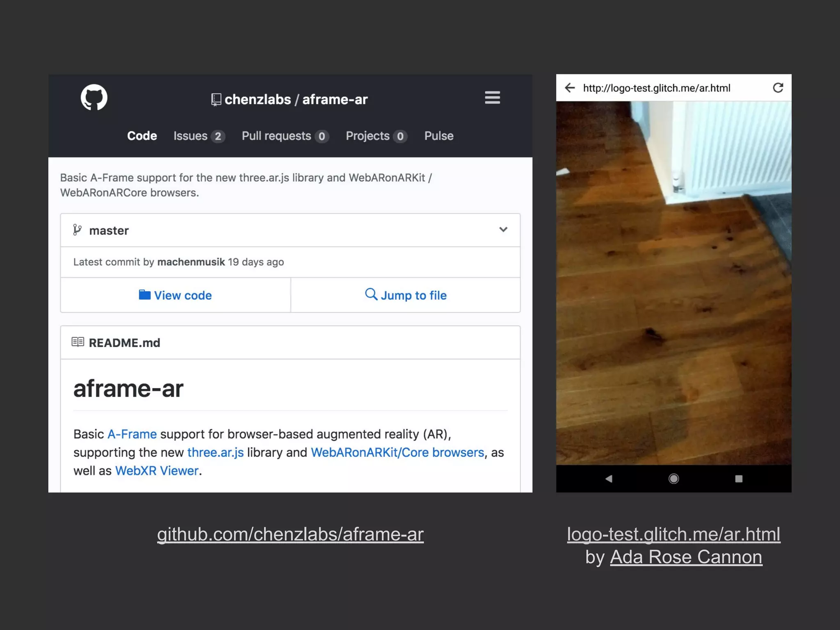Screen dimensions: 840x630
Task: Go to the Pulse tab
Action: (x=439, y=136)
